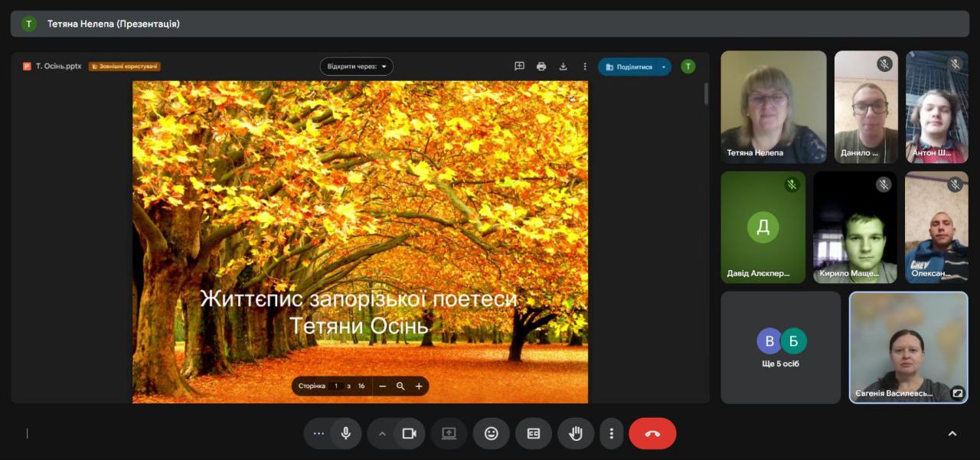Toggle the camera on or off
The image size is (980, 460).
point(409,433)
